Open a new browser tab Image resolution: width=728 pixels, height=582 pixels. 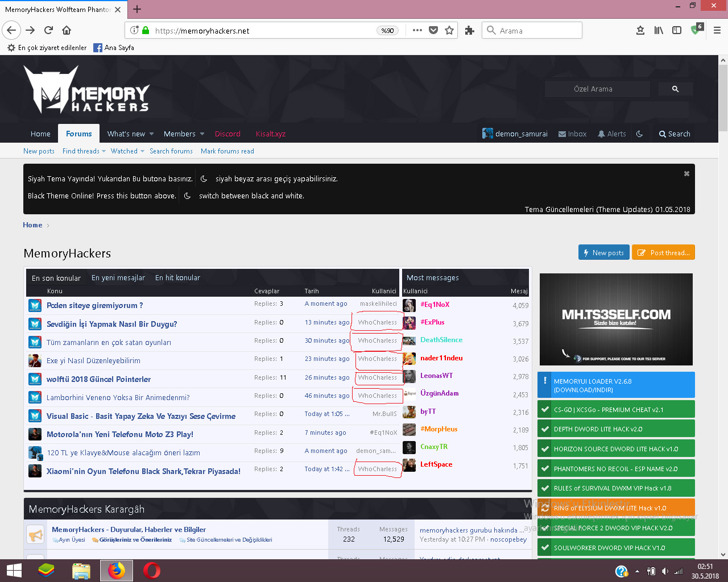tap(137, 9)
